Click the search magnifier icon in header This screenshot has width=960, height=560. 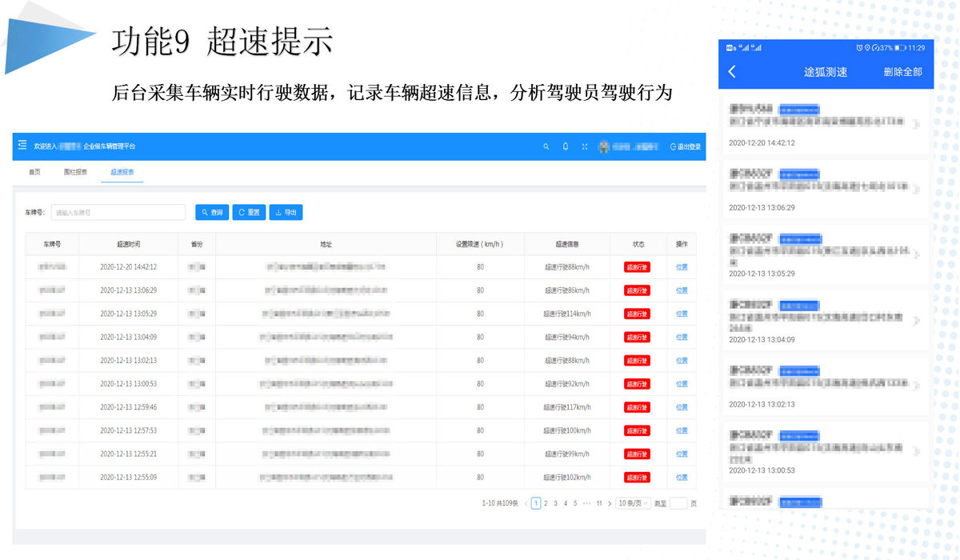546,147
